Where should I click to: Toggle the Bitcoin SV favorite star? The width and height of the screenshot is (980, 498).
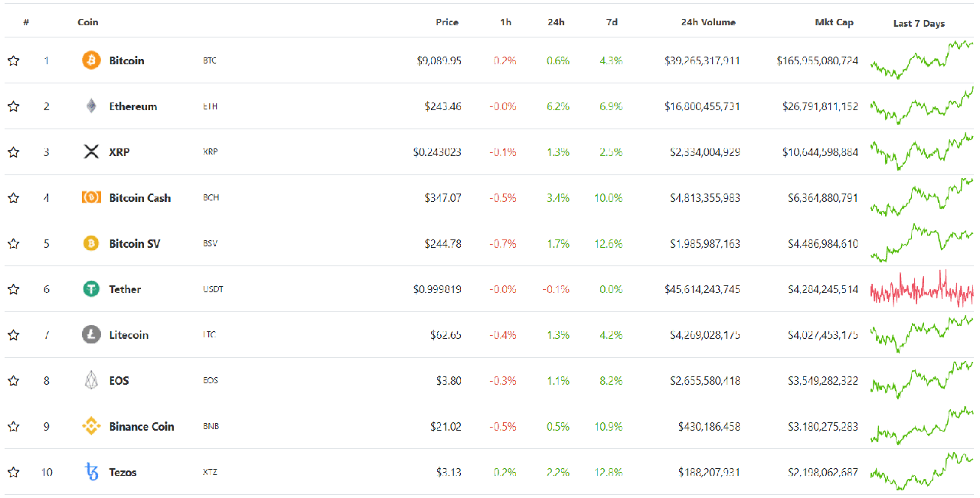[x=13, y=243]
